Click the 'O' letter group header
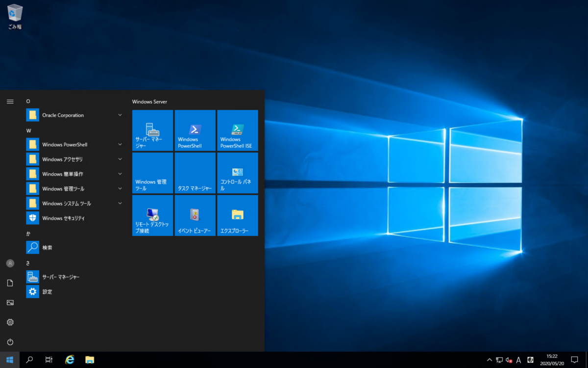 coord(28,102)
